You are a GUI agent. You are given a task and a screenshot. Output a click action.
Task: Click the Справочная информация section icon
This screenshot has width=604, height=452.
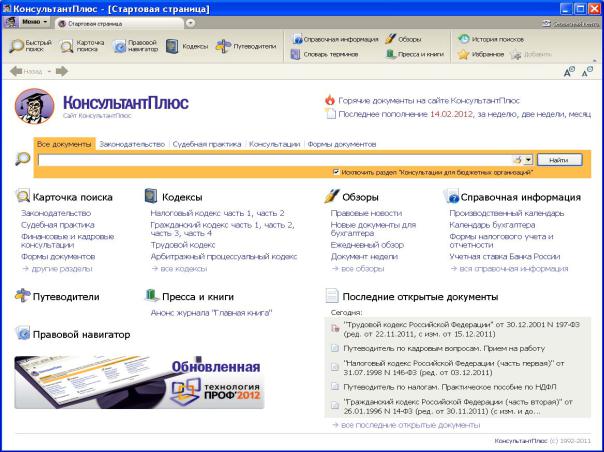click(451, 196)
